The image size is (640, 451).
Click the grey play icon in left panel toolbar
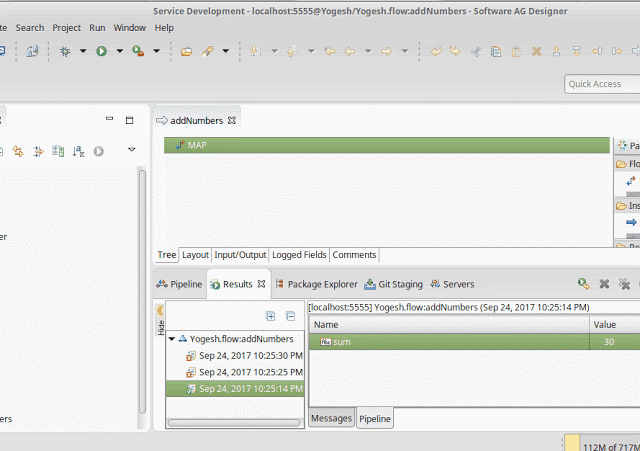click(x=98, y=151)
